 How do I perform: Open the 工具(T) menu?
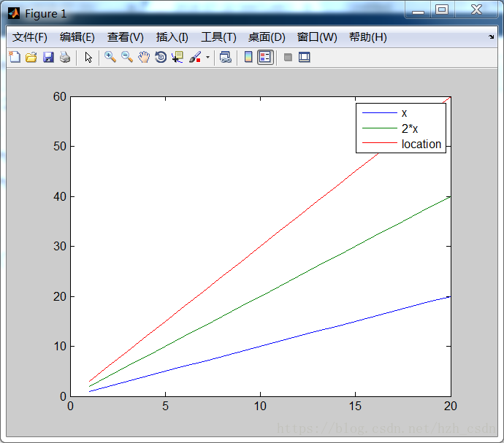click(x=218, y=37)
